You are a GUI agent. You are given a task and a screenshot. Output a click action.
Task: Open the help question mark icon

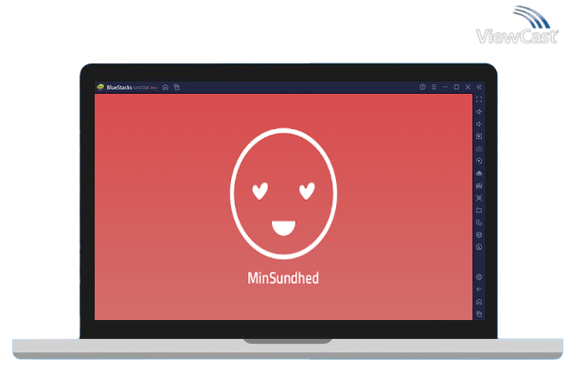(x=422, y=87)
